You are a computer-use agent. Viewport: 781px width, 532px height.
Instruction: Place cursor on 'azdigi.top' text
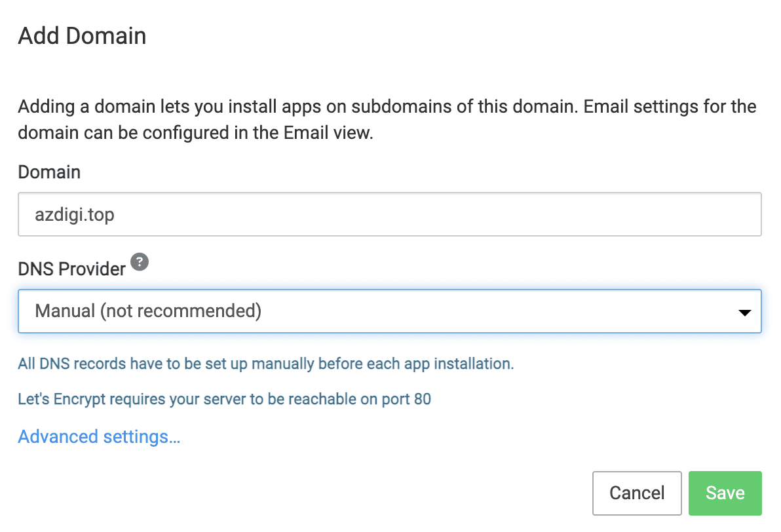pos(75,214)
